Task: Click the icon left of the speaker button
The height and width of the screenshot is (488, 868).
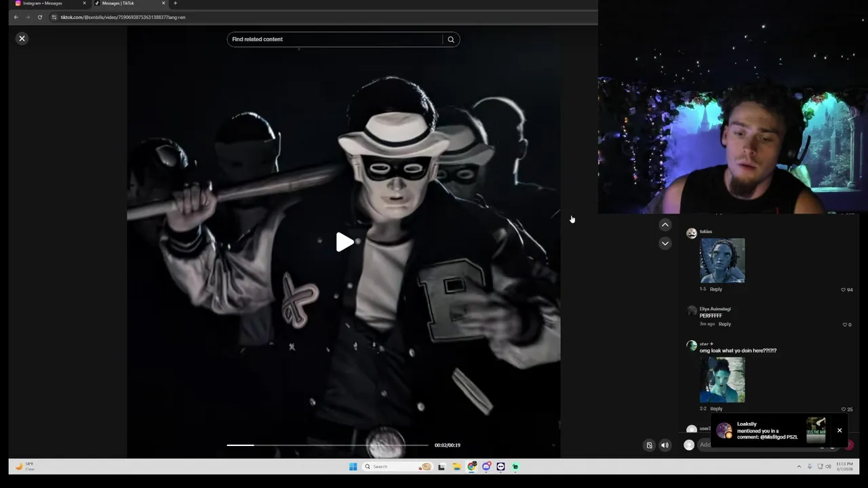Action: (x=649, y=445)
